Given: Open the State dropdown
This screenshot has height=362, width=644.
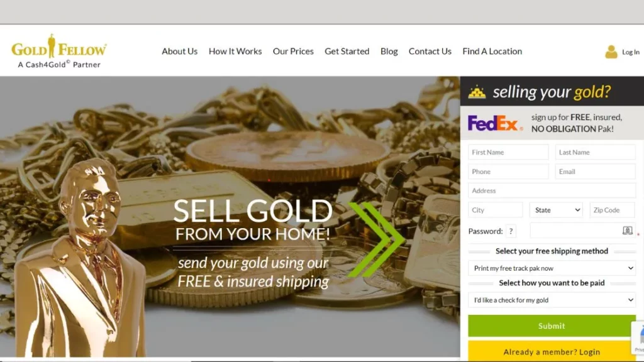Looking at the screenshot, I should [x=556, y=210].
